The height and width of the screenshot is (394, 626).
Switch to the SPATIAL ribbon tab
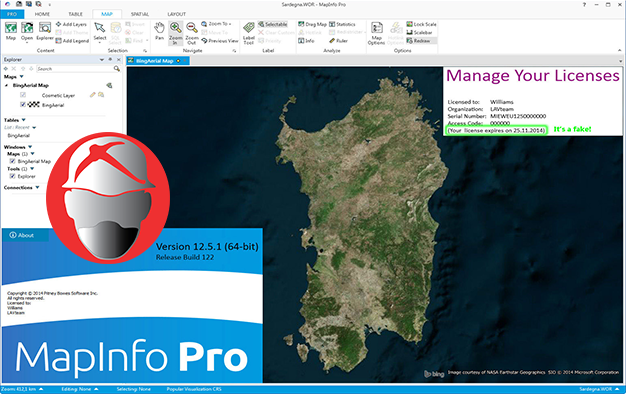(x=140, y=14)
